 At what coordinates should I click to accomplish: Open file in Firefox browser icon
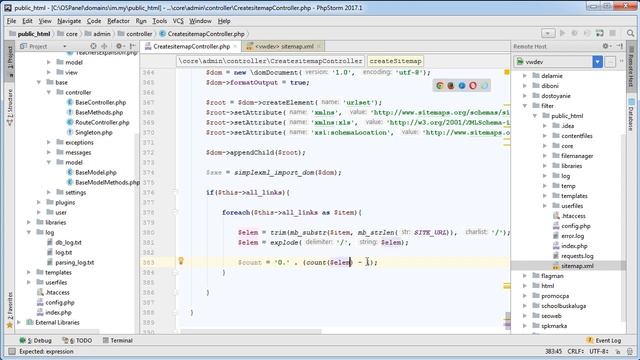tap(451, 86)
